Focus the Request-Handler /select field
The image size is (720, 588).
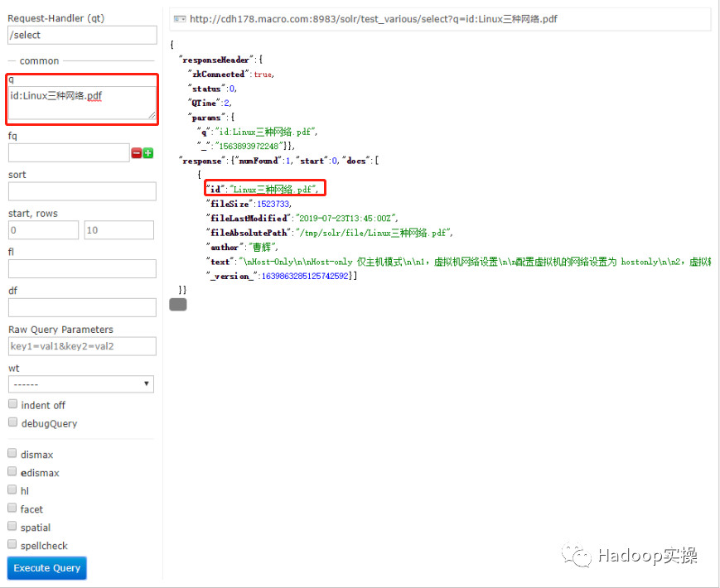(x=81, y=35)
